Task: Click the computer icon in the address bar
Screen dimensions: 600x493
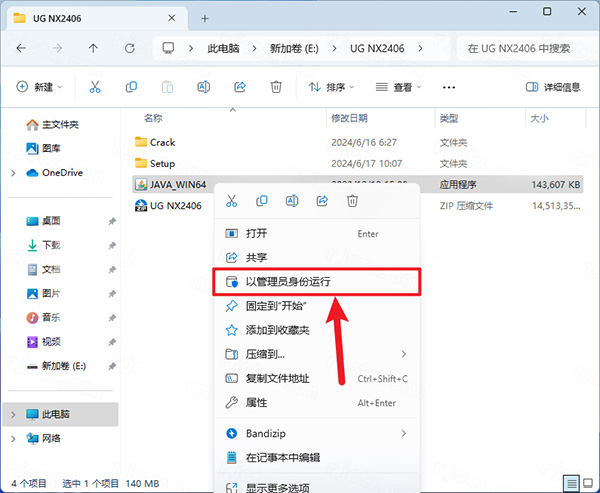Action: [168, 48]
